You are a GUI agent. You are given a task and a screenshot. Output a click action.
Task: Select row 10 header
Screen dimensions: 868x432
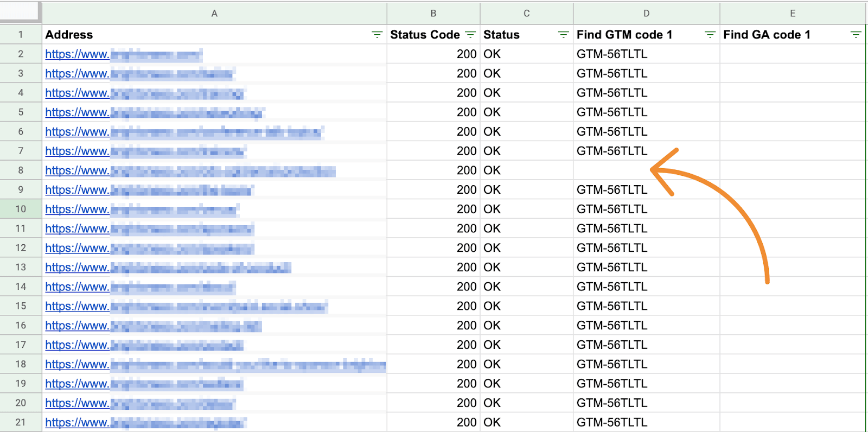pos(21,209)
